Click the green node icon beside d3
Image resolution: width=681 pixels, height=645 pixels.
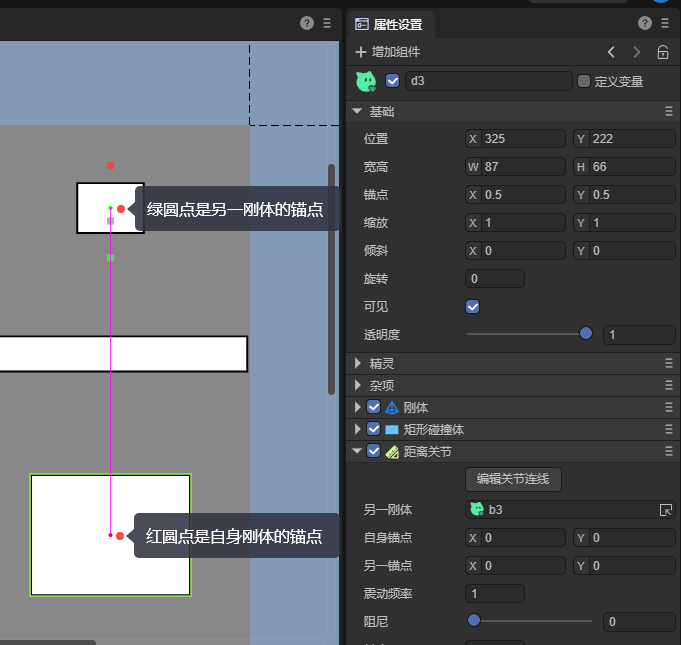tap(366, 81)
